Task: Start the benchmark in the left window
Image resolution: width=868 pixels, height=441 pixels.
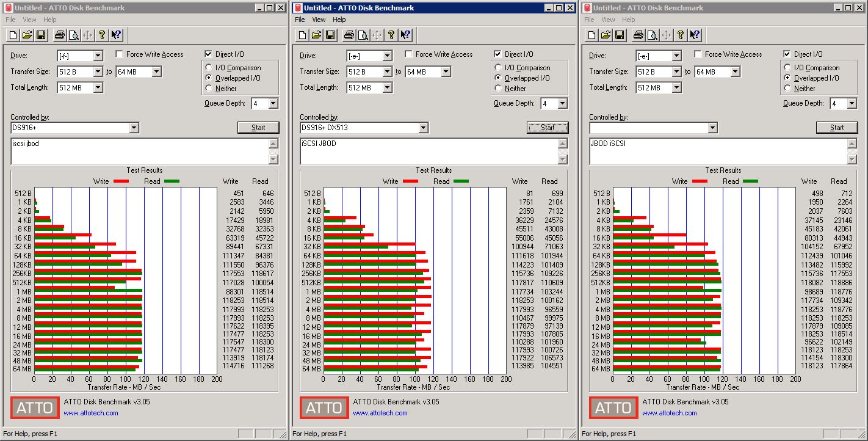Action: pos(258,128)
